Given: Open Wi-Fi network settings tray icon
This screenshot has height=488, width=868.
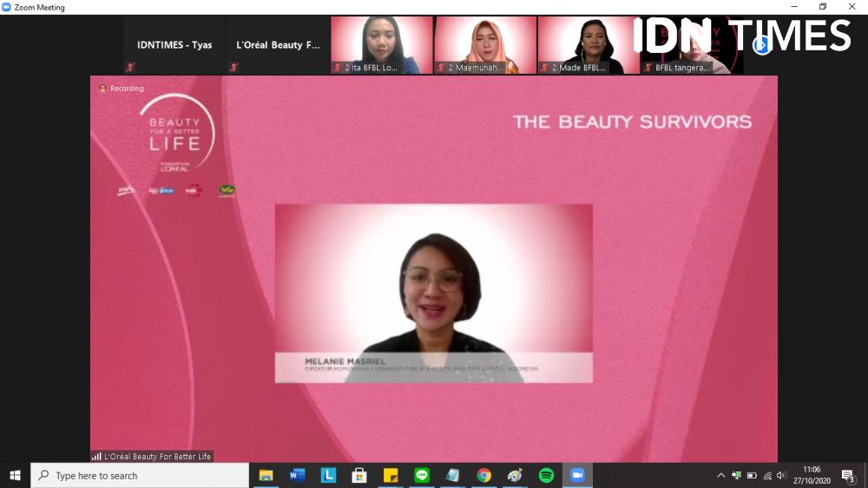Looking at the screenshot, I should tap(767, 475).
